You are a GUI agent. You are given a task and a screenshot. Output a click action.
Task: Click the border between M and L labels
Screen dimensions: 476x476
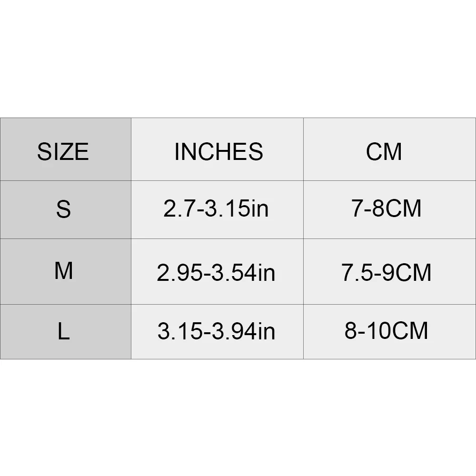pos(66,304)
